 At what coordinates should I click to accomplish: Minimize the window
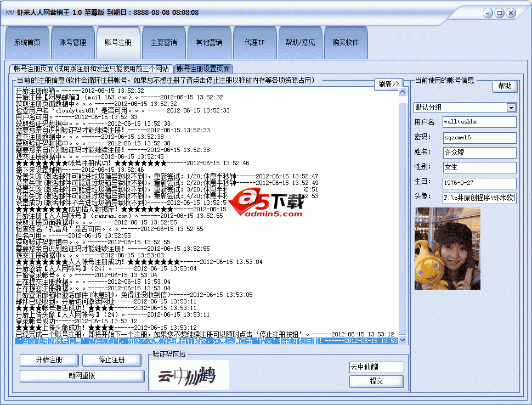(x=488, y=13)
